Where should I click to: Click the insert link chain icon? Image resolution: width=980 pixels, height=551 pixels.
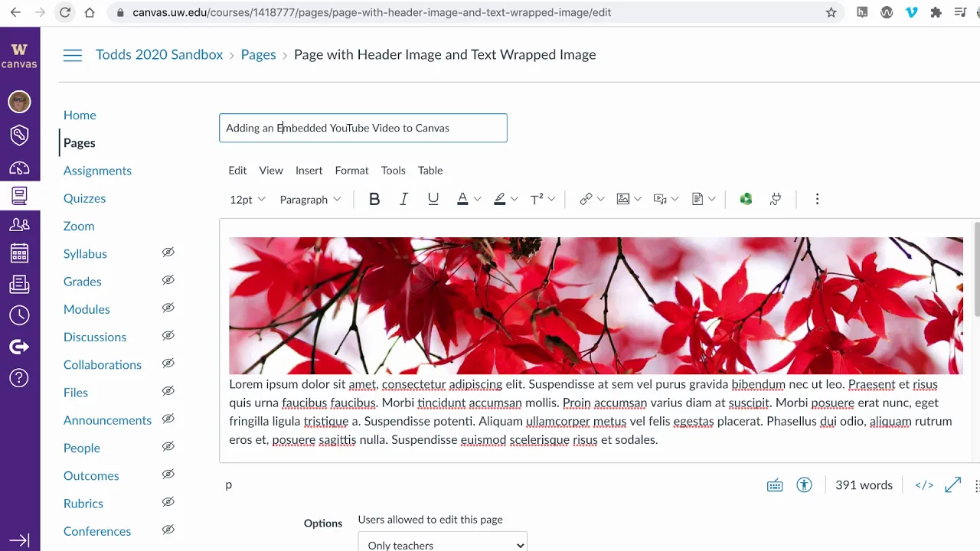point(586,199)
